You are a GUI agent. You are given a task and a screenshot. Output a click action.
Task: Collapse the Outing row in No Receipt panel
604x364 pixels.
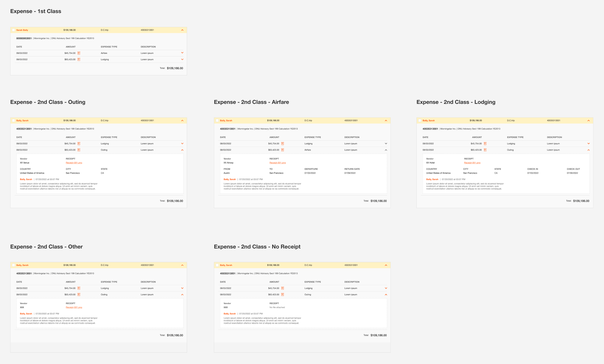click(x=386, y=294)
